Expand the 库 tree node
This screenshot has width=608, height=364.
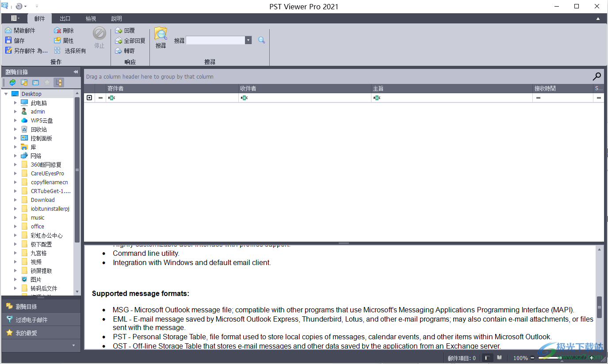[15, 147]
